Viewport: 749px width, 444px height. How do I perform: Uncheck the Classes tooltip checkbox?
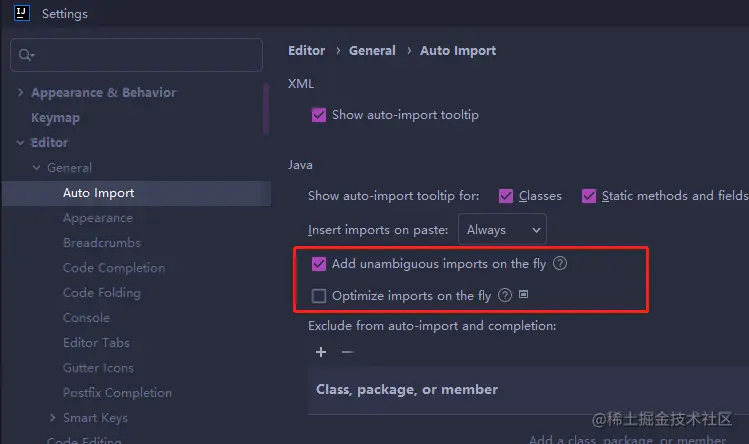click(506, 196)
